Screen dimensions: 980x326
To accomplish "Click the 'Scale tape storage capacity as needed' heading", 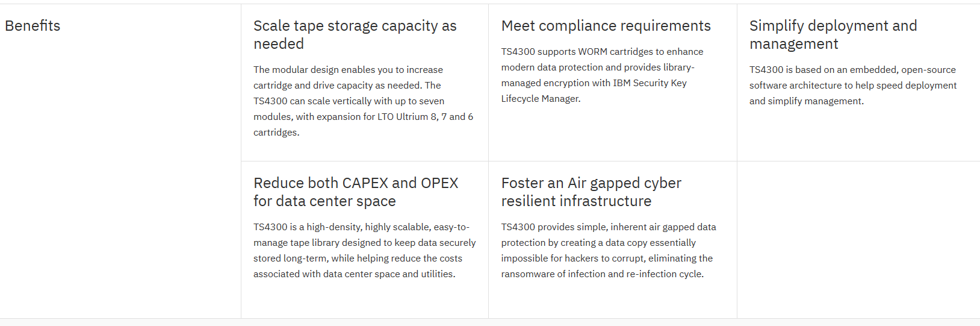I will [x=355, y=35].
